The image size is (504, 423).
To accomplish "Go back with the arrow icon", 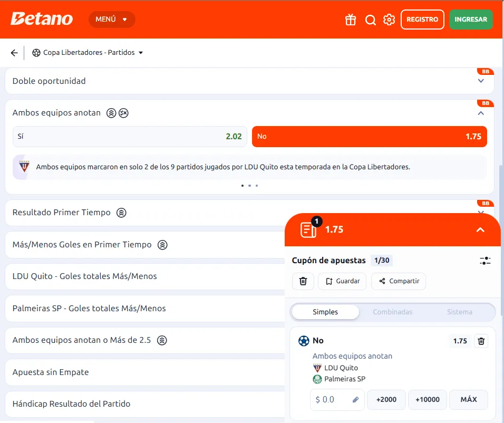I will [x=14, y=53].
